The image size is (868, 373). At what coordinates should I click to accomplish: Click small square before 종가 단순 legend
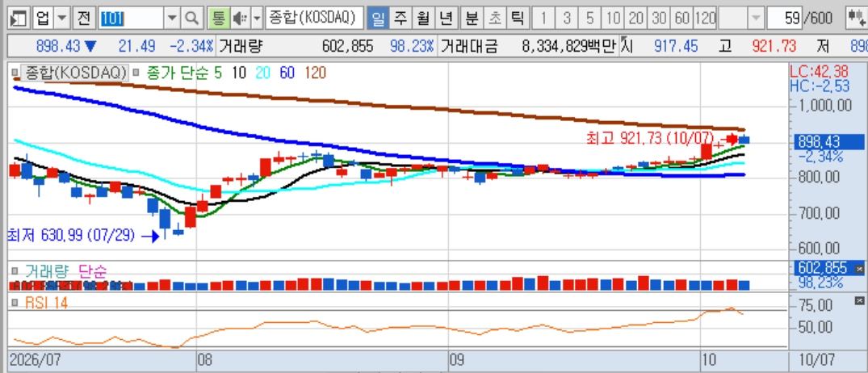coord(136,73)
